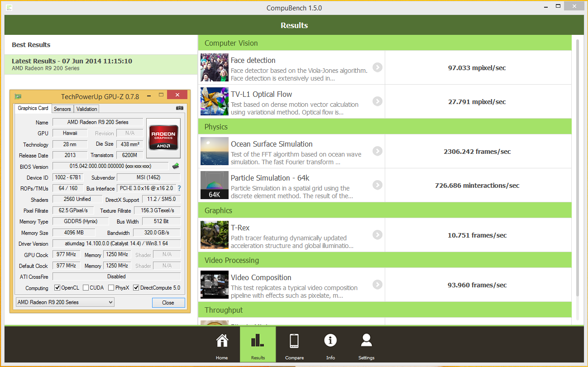The height and width of the screenshot is (367, 588).
Task: Go to the Home screen in CompuBench
Action: pos(222,344)
